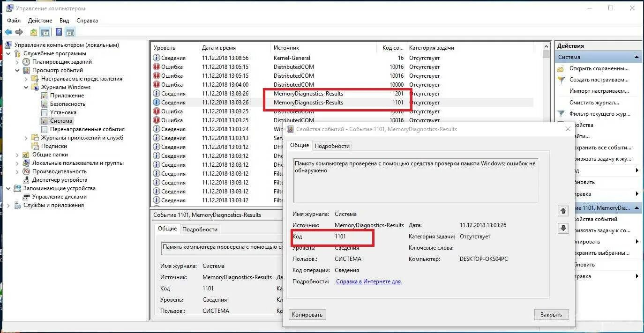Click the Фильтр текущего журнала funnel icon

click(x=561, y=113)
